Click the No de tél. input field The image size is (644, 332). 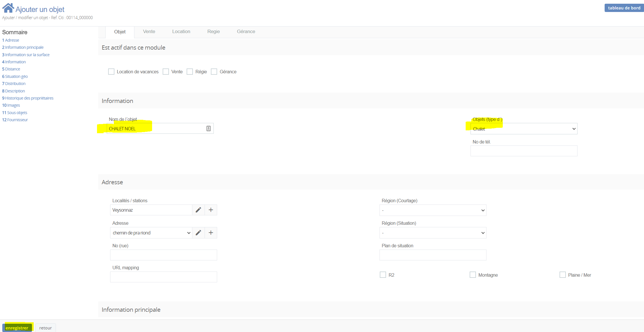click(524, 151)
